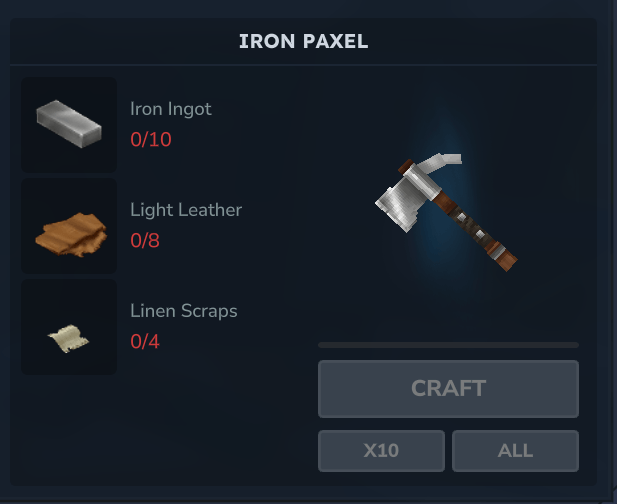Click the 0/10 Iron Ingot count
617x504 pixels.
coord(151,139)
